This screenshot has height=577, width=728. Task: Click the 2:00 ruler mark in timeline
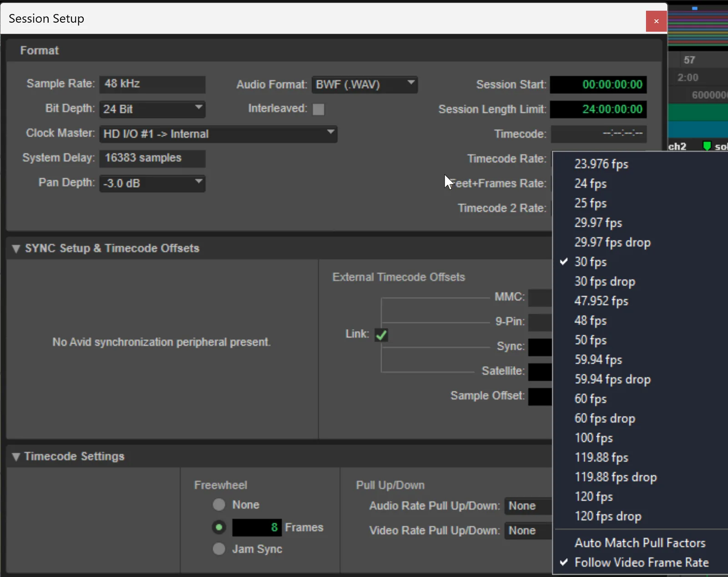(x=688, y=78)
